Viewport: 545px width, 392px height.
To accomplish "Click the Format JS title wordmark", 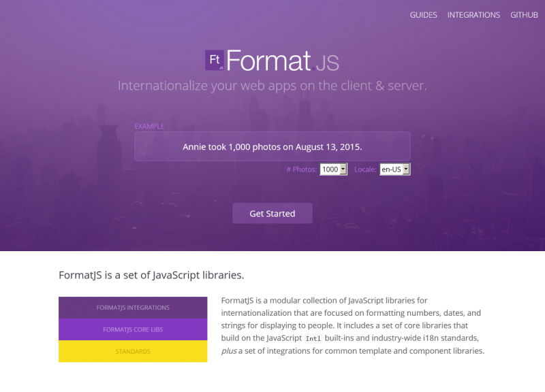I will click(x=282, y=61).
